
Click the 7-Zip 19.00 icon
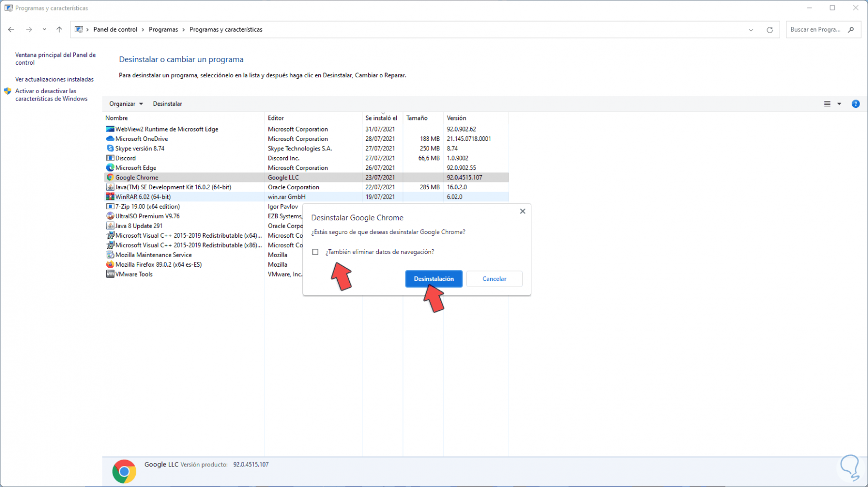[110, 207]
